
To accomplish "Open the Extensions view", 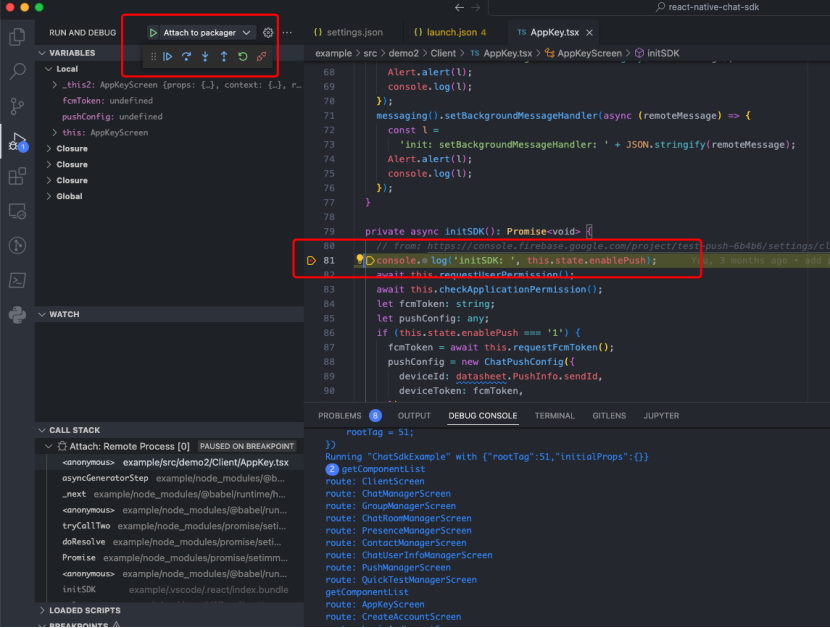I will click(17, 176).
